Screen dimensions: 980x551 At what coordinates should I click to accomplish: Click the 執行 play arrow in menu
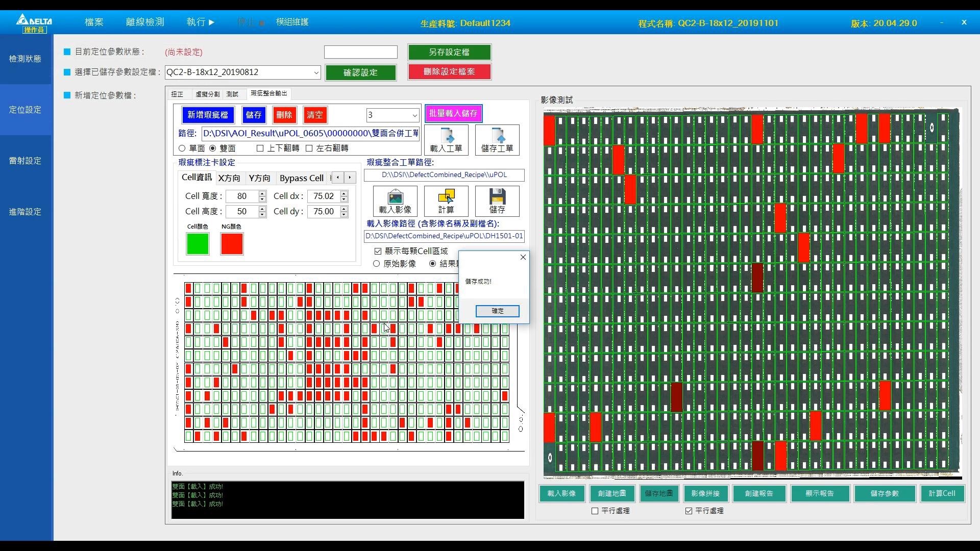[x=211, y=22]
